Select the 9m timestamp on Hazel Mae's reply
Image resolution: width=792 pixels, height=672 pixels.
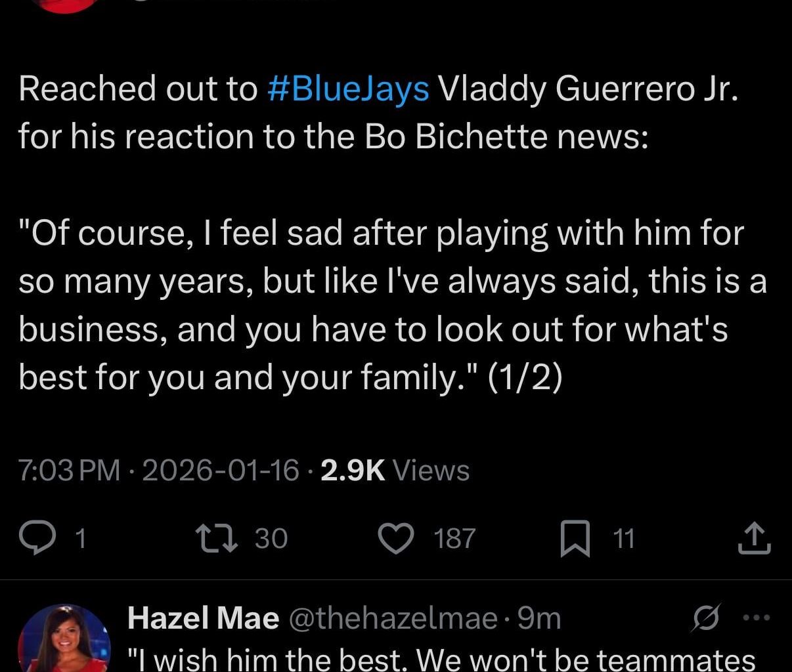540,617
